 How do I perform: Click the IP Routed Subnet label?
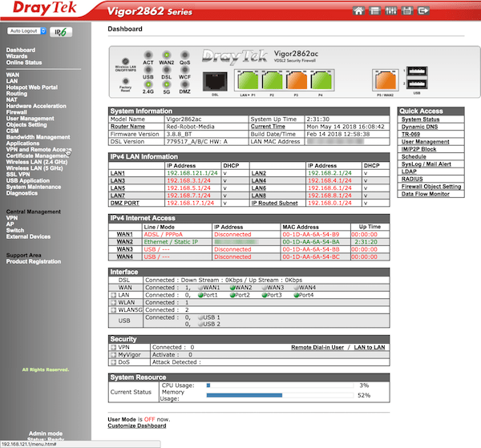click(274, 203)
